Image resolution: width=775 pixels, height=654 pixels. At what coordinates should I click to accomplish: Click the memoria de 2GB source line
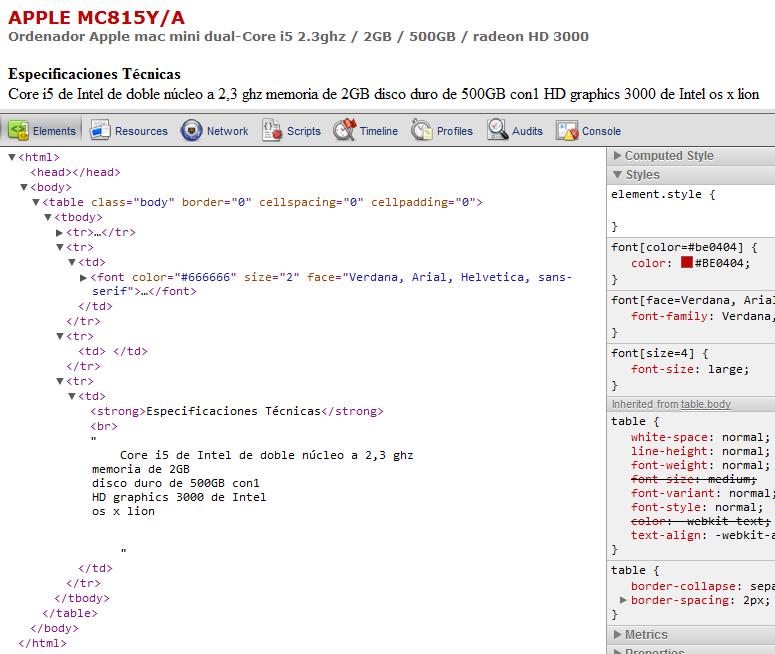point(141,469)
